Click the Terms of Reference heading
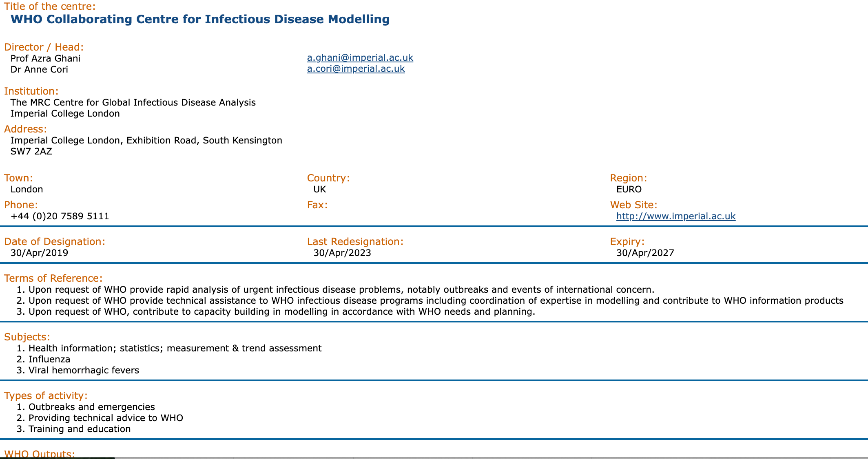The width and height of the screenshot is (868, 459). click(x=53, y=278)
